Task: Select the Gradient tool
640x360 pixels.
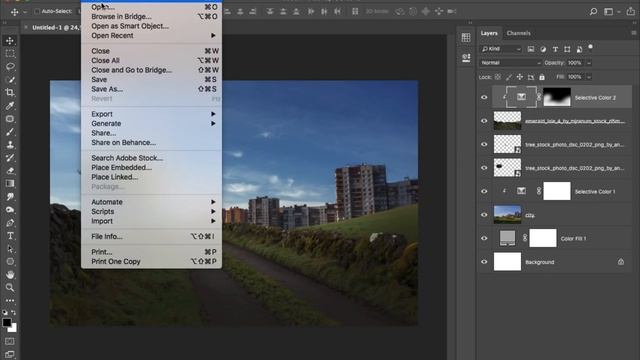Action: click(10, 184)
